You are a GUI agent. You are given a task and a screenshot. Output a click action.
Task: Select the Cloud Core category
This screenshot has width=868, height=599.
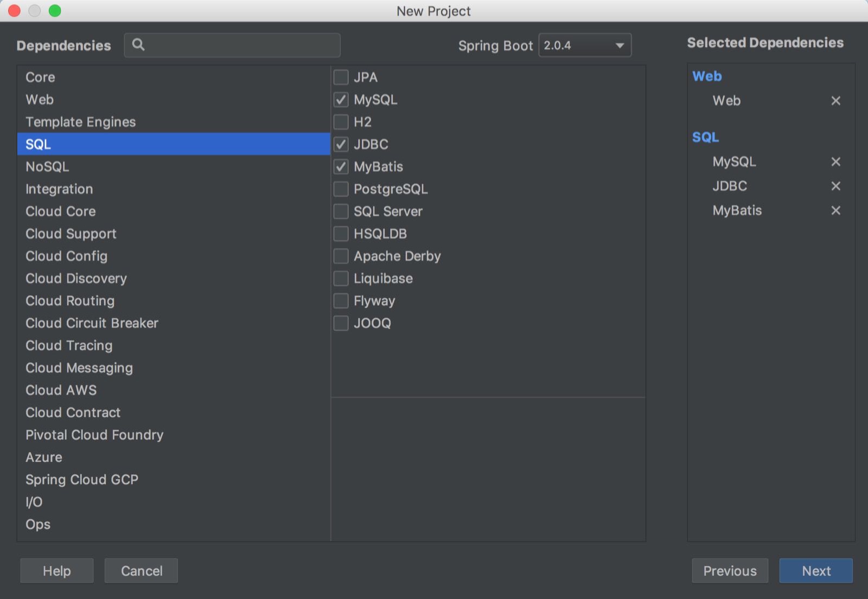[174, 211]
